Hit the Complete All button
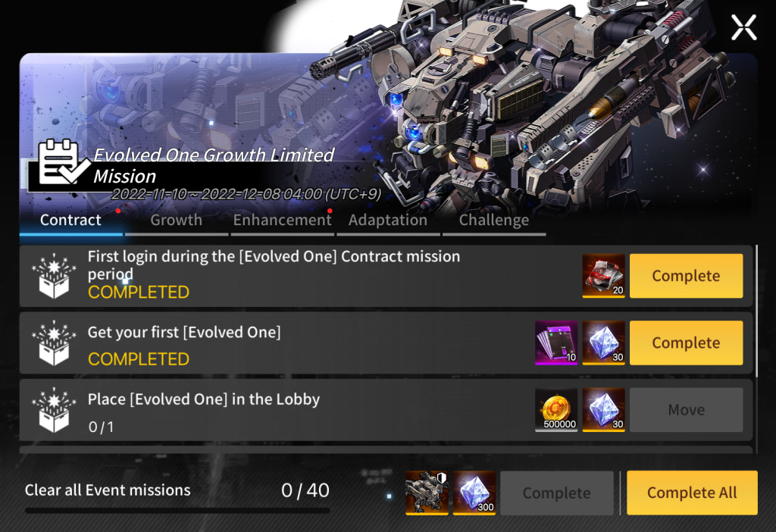Image resolution: width=776 pixels, height=532 pixels. [692, 493]
